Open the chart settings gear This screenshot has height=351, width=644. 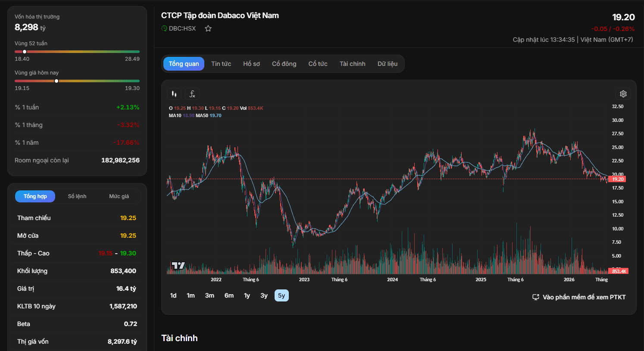623,94
